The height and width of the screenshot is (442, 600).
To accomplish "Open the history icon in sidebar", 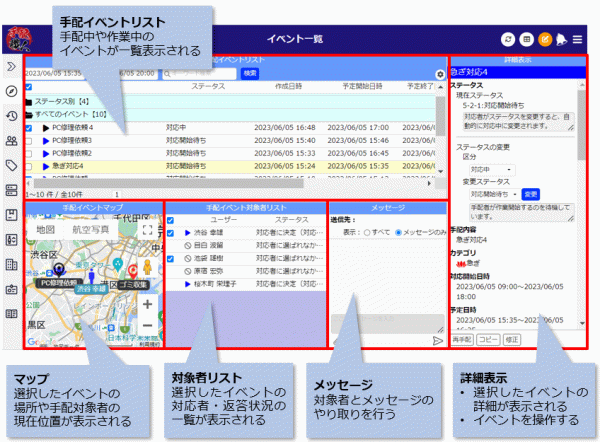I will click(x=12, y=116).
